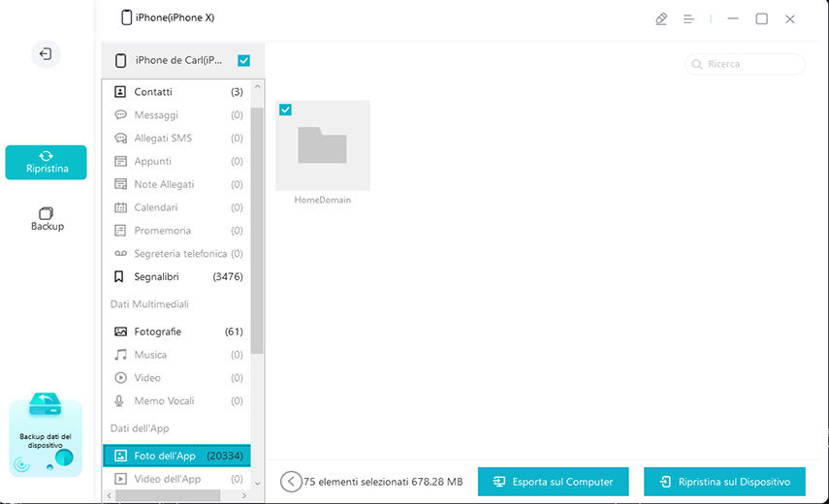Select Segnalibri in the category list
This screenshot has width=829, height=504.
click(156, 276)
